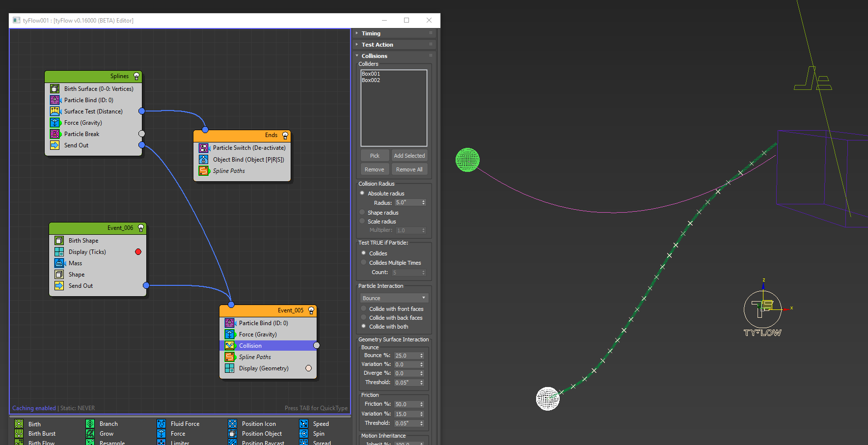Select the Position Object operator in depot

pyautogui.click(x=256, y=434)
